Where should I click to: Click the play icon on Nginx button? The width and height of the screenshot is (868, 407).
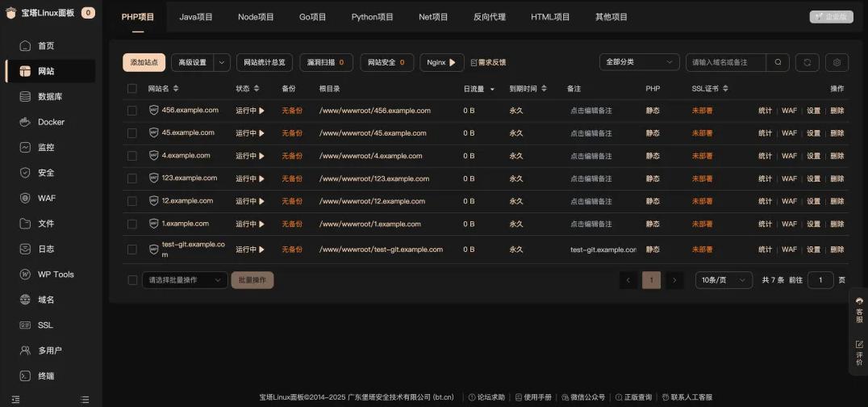[x=453, y=62]
